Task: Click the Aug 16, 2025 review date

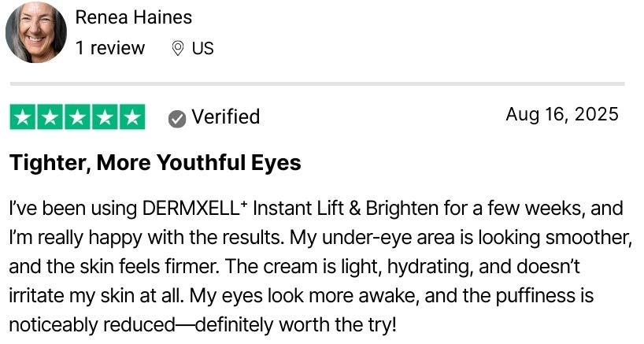Action: (561, 115)
